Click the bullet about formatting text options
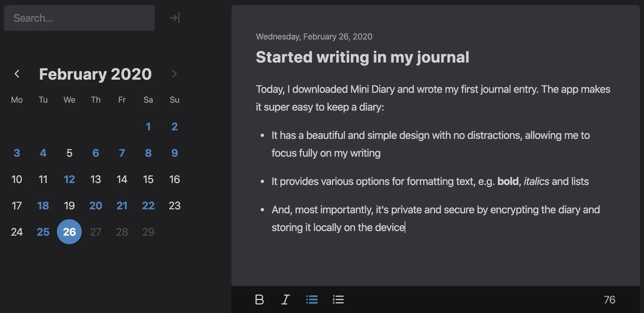Image resolution: width=644 pixels, height=313 pixels. pos(430,181)
